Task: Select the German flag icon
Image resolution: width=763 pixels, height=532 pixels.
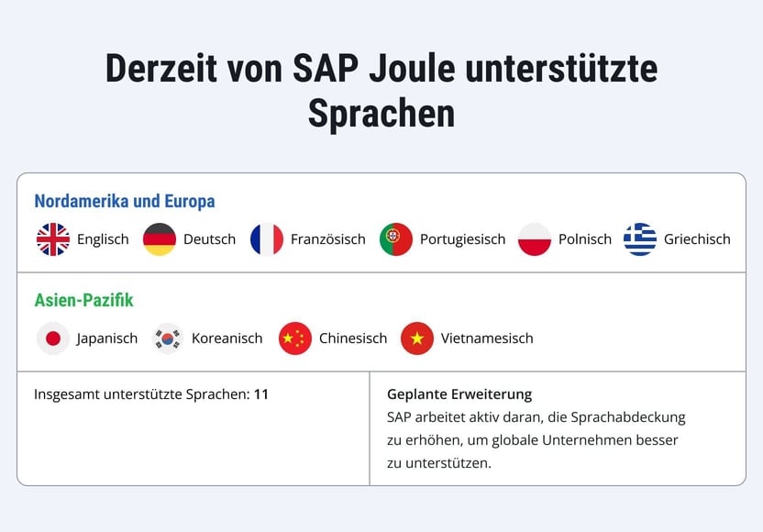Action: click(160, 239)
